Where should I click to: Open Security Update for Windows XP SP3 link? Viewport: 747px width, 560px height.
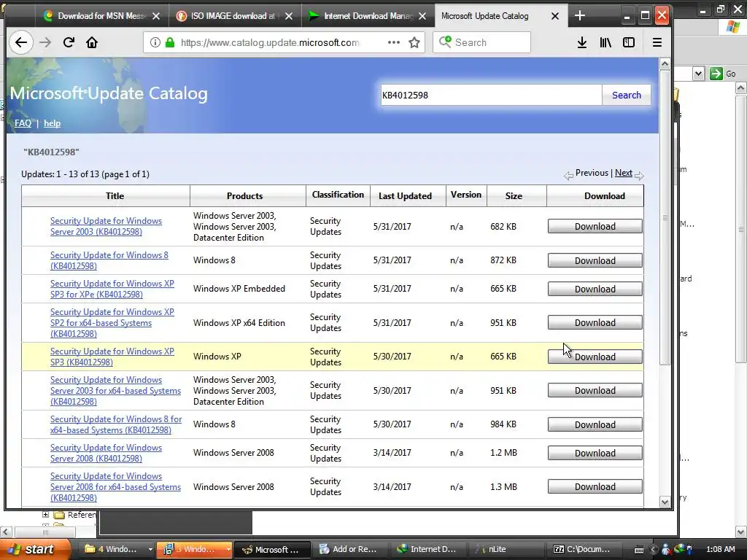[x=112, y=357]
